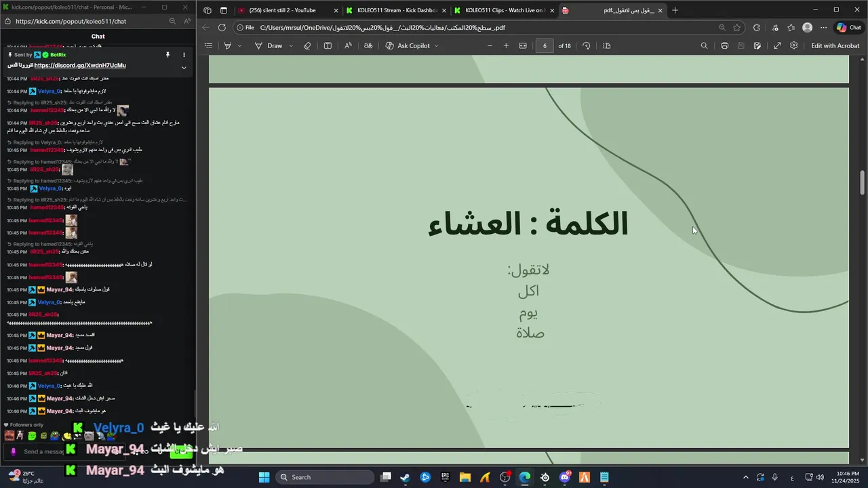Open Epic Games launcher from taskbar
Screen dimensions: 868x488
(446, 477)
